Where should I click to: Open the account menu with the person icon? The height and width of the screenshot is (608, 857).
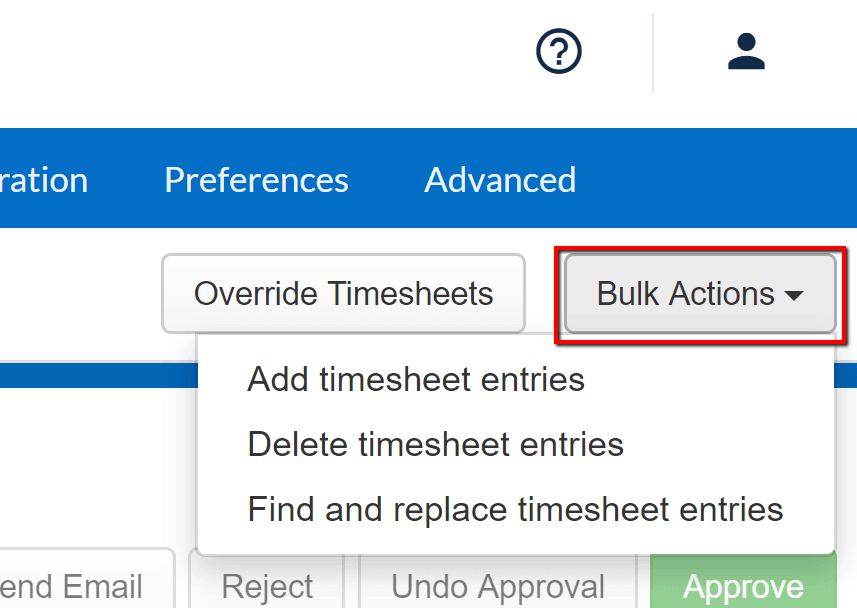[744, 51]
